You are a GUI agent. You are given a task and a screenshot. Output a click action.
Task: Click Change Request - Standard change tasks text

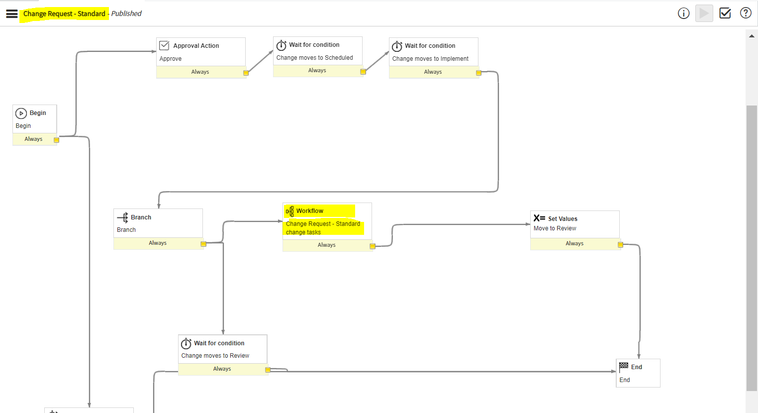[323, 228]
